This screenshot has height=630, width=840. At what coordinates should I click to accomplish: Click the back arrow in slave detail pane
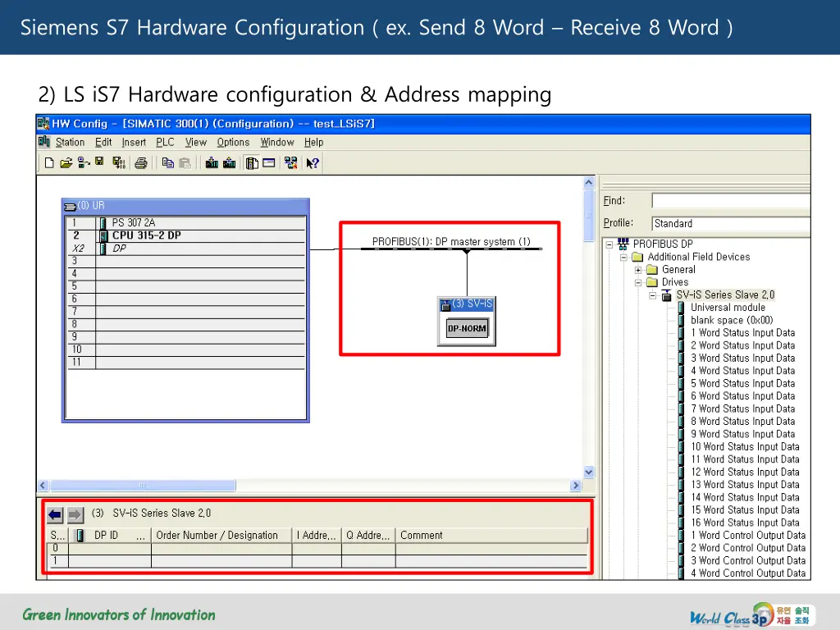(x=55, y=515)
